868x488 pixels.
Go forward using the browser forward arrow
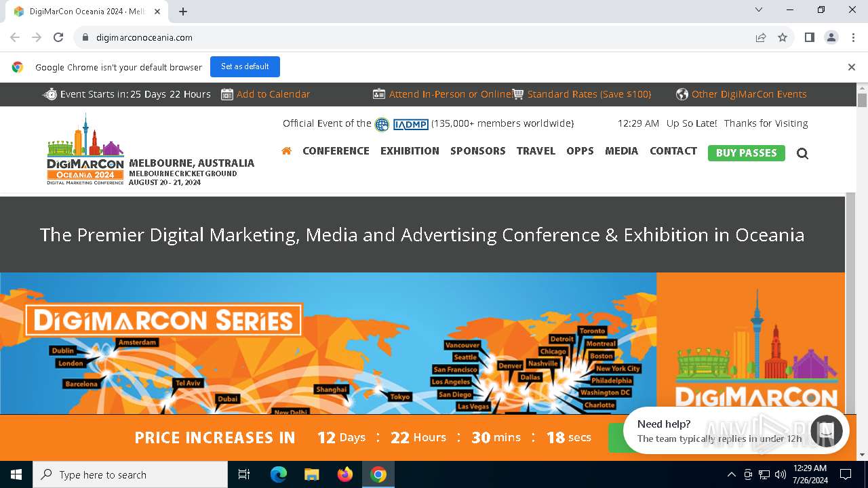coord(37,37)
